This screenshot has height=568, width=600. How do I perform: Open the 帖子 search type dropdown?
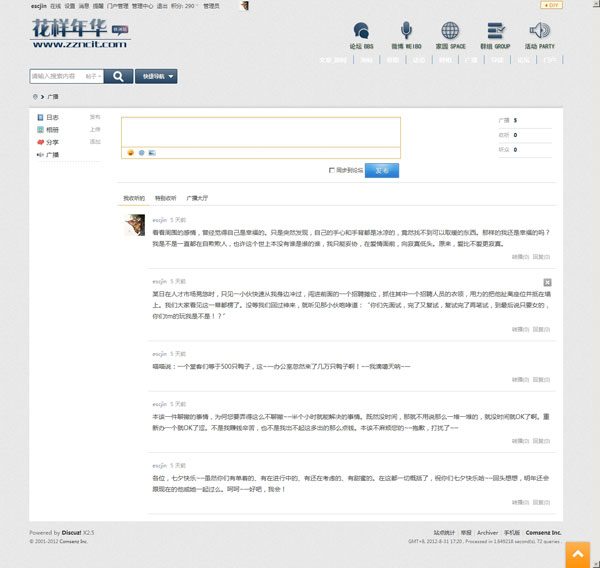pos(93,76)
